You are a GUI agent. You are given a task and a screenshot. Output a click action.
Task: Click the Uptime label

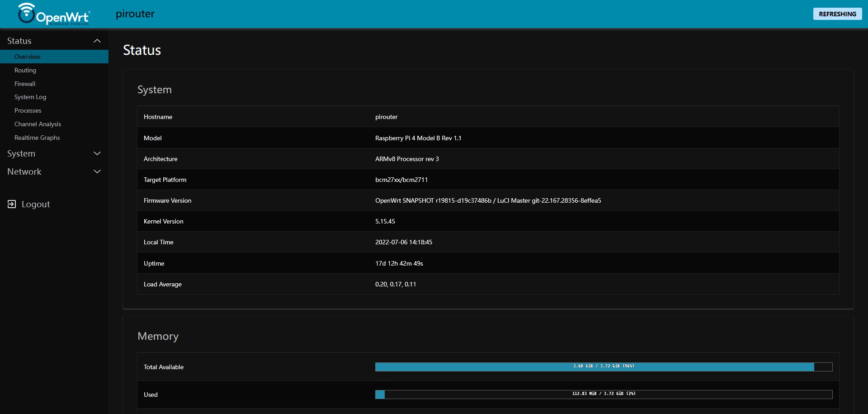154,263
